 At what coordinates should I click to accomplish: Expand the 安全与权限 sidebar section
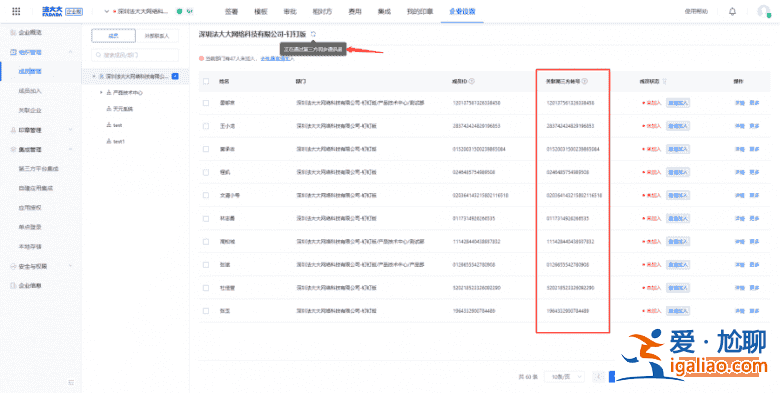click(70, 266)
